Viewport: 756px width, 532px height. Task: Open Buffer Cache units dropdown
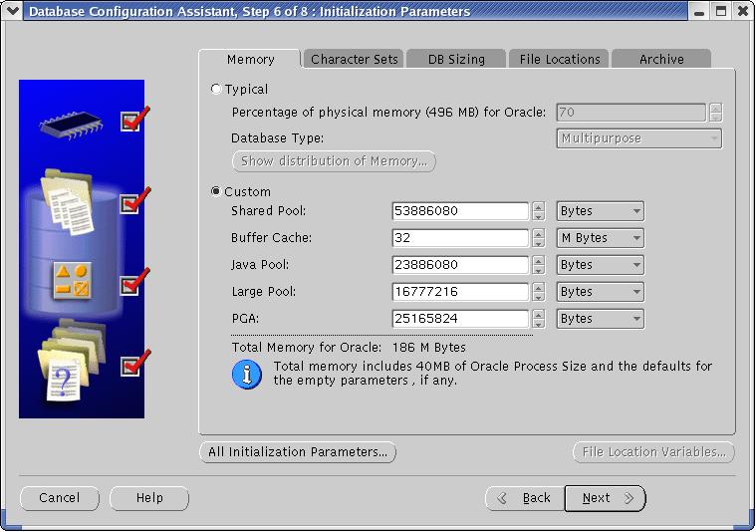pos(600,238)
